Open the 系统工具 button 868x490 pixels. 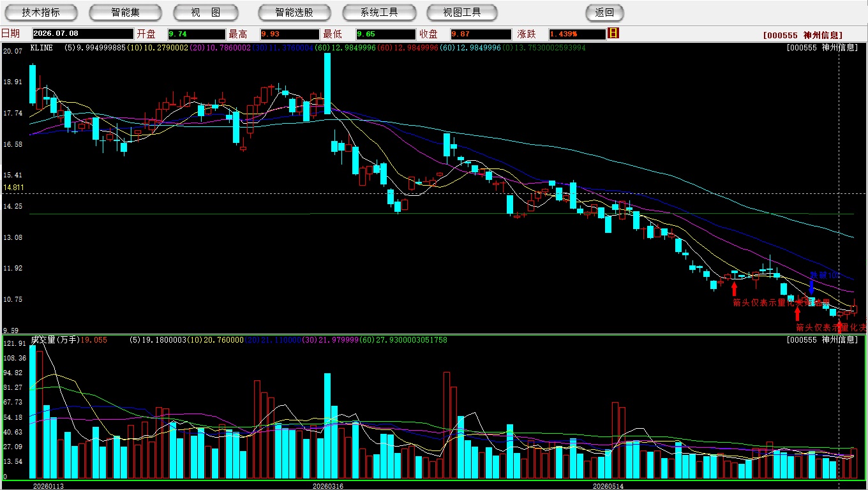tap(379, 12)
